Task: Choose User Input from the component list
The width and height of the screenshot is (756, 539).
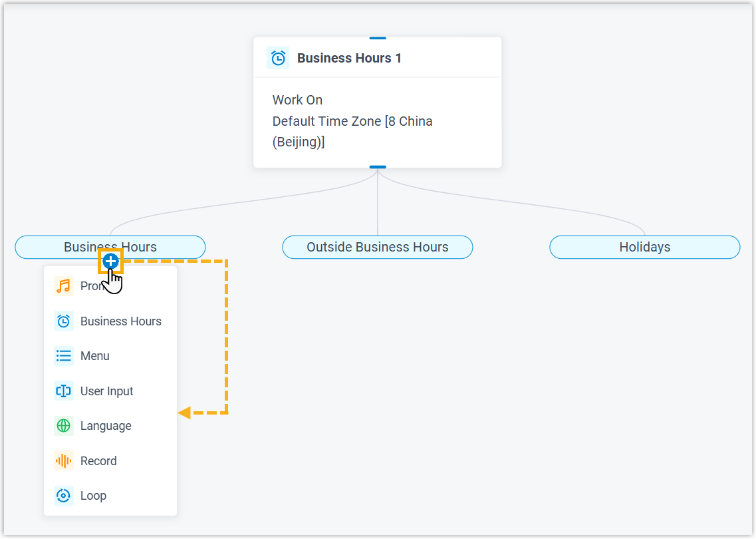Action: (x=106, y=391)
